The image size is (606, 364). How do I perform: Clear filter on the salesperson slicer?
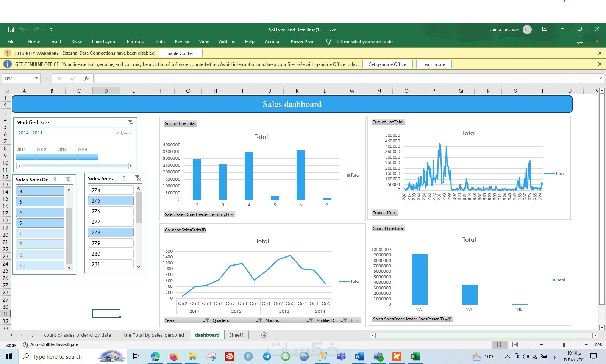point(138,178)
